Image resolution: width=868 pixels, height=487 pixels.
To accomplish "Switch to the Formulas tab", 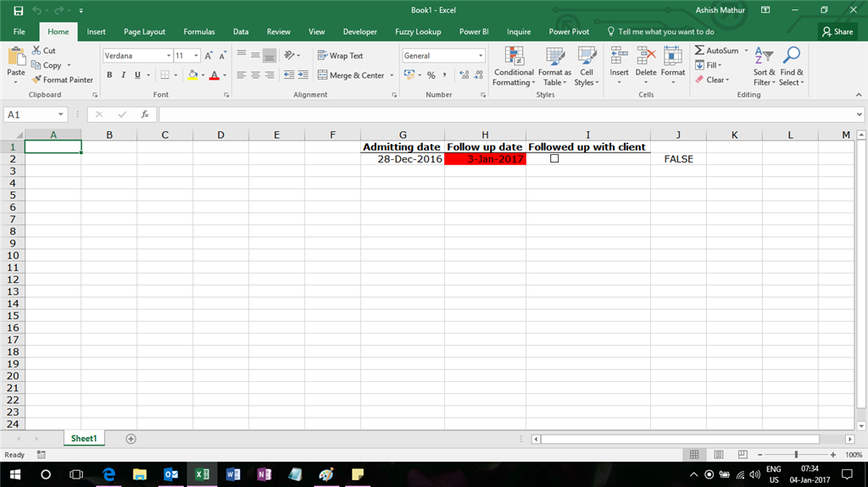I will click(199, 31).
